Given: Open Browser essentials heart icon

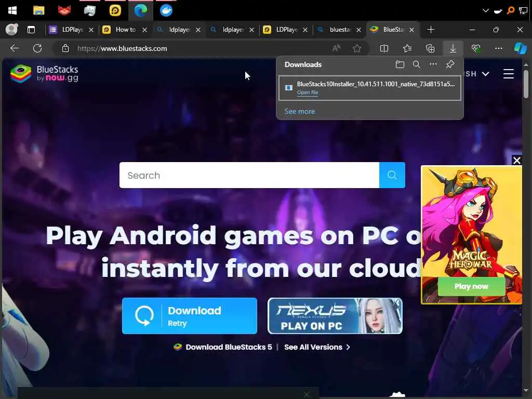Looking at the screenshot, I should pos(476,48).
